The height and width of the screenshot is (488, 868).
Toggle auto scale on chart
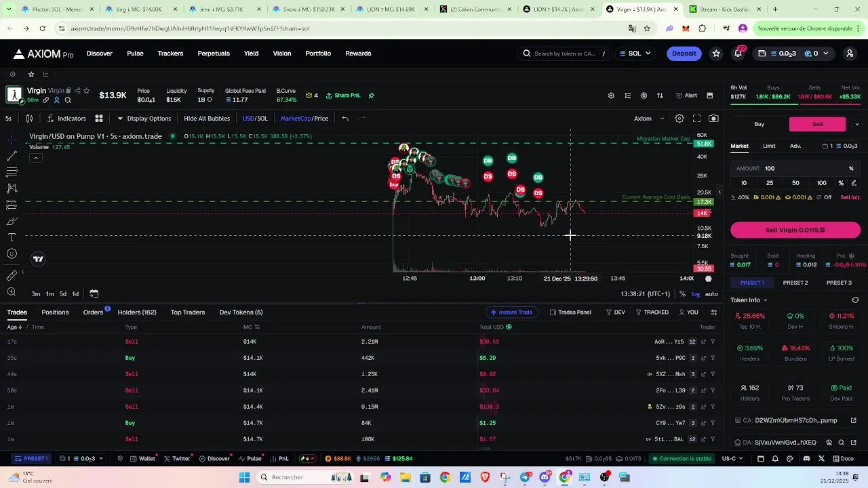[x=711, y=294]
